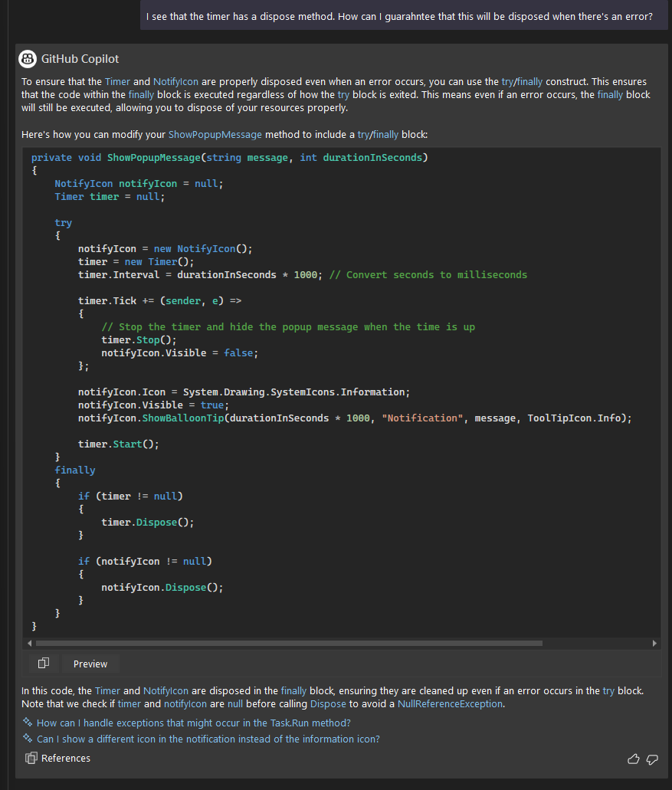Viewport: 672px width, 790px height.
Task: Click the References stacked-pages icon
Action: click(x=31, y=758)
